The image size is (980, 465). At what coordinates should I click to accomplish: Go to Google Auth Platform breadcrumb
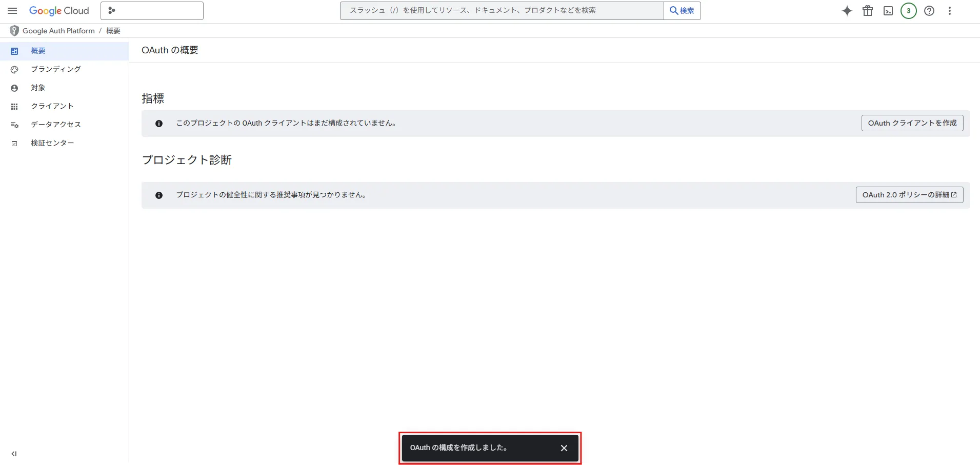coord(58,31)
